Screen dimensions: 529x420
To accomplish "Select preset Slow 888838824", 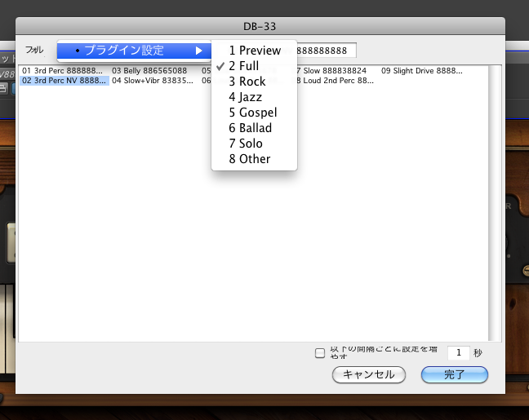I will (331, 71).
